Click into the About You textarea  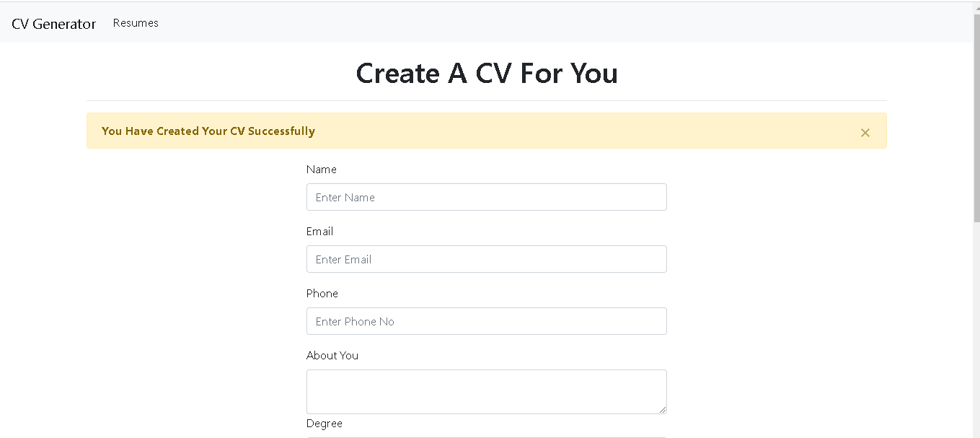pos(486,390)
